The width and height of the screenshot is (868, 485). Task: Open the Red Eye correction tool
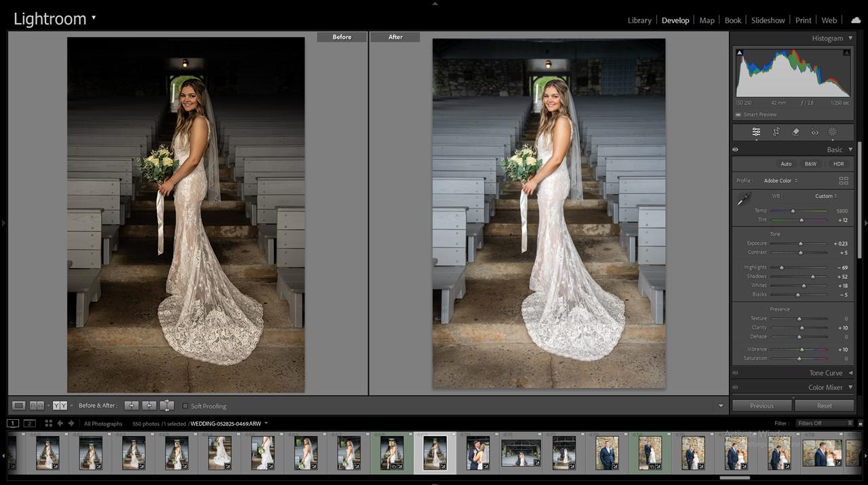pos(814,132)
